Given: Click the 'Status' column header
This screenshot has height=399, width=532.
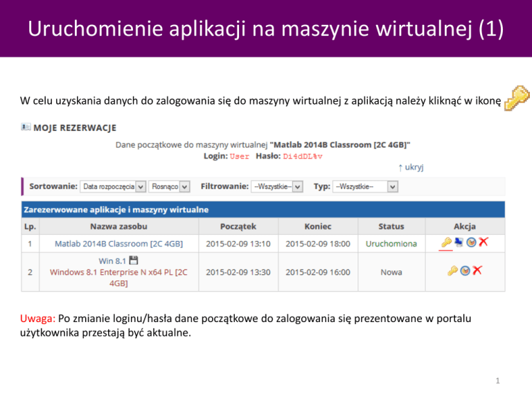Looking at the screenshot, I should click(x=391, y=226).
